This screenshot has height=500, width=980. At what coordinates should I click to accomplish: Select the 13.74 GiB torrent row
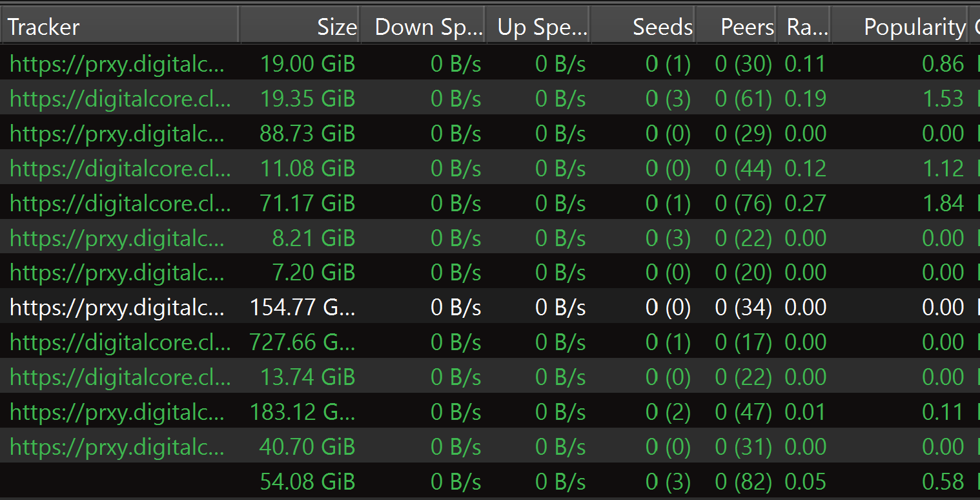point(307,377)
